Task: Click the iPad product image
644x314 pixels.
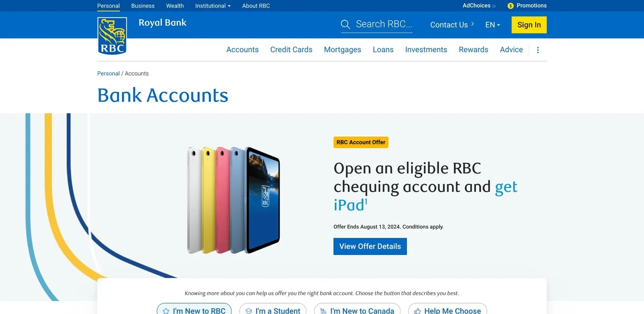Action: (x=233, y=200)
